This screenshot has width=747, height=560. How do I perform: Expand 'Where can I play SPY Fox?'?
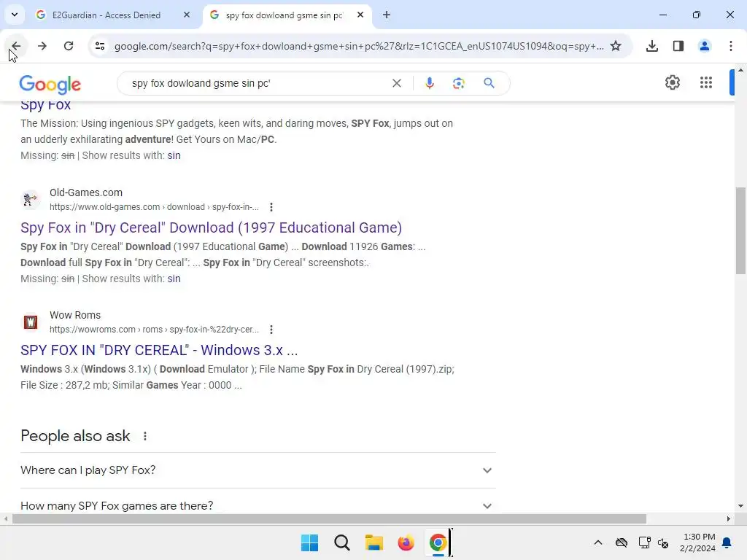click(258, 470)
